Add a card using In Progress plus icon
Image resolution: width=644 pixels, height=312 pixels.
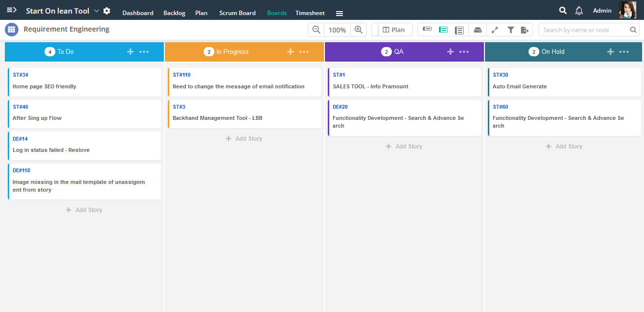coord(290,51)
